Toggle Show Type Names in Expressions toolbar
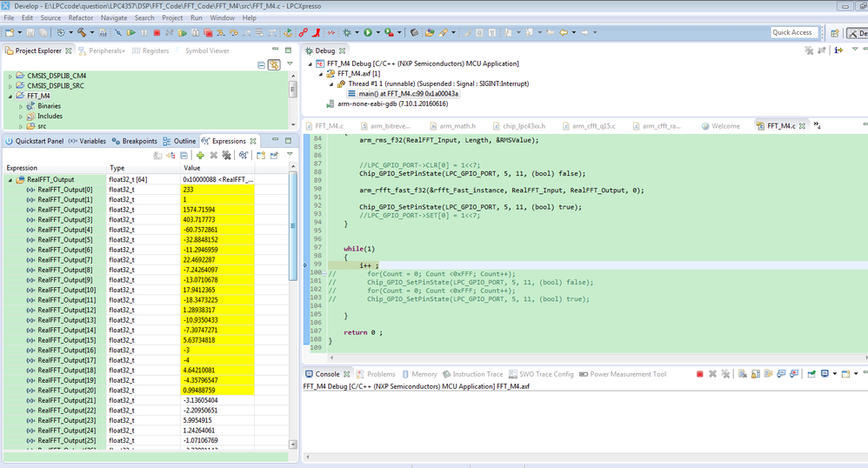The width and height of the screenshot is (868, 468). pos(157,155)
